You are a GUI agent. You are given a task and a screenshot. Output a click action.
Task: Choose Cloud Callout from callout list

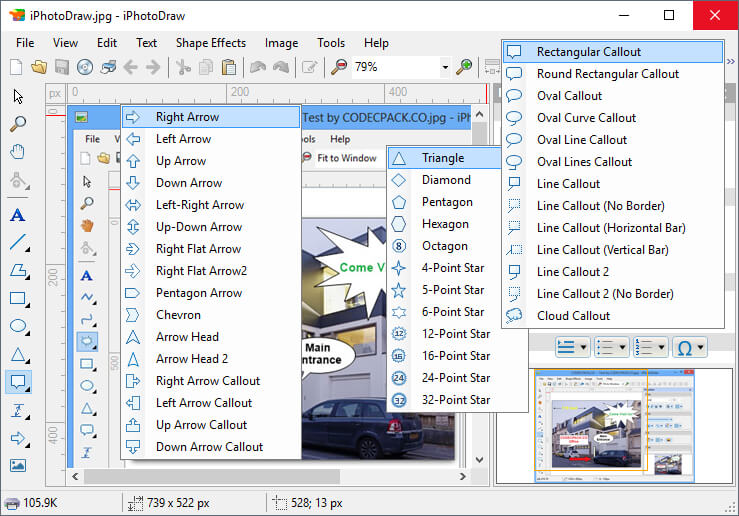(x=573, y=316)
